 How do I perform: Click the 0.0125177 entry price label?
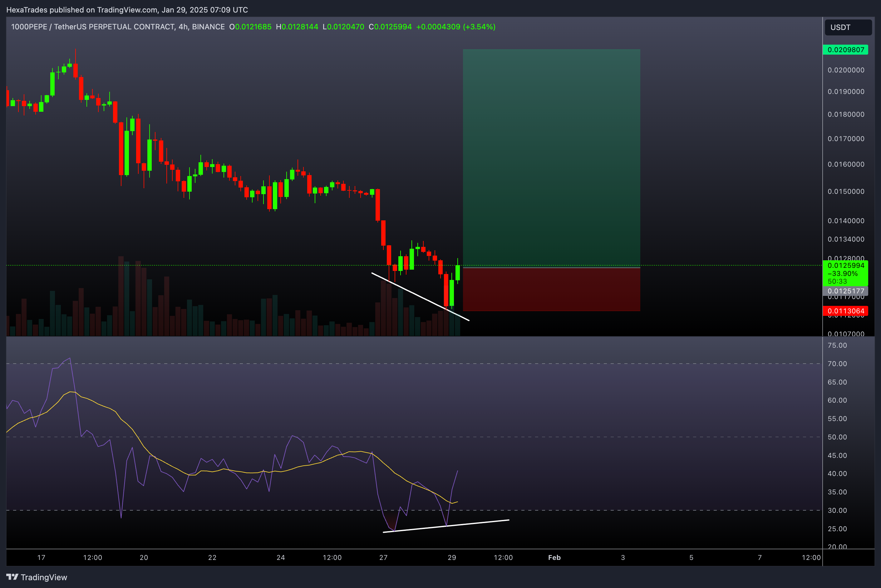[845, 291]
